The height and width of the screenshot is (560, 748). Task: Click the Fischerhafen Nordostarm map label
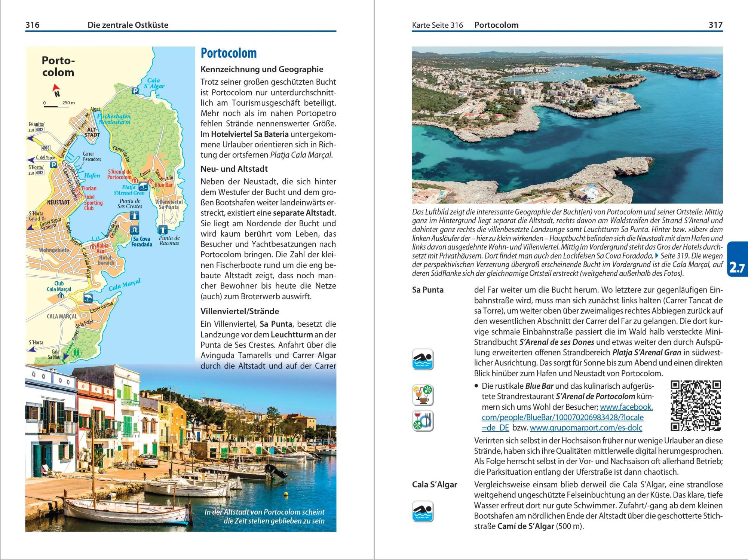click(114, 119)
